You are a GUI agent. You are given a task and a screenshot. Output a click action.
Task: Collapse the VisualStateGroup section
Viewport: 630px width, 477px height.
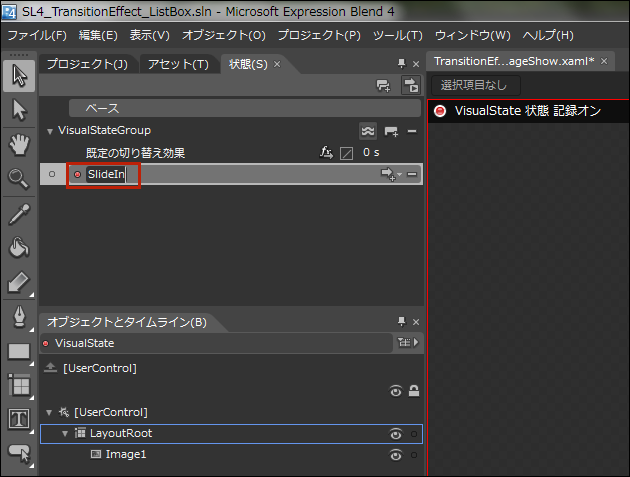[49, 131]
